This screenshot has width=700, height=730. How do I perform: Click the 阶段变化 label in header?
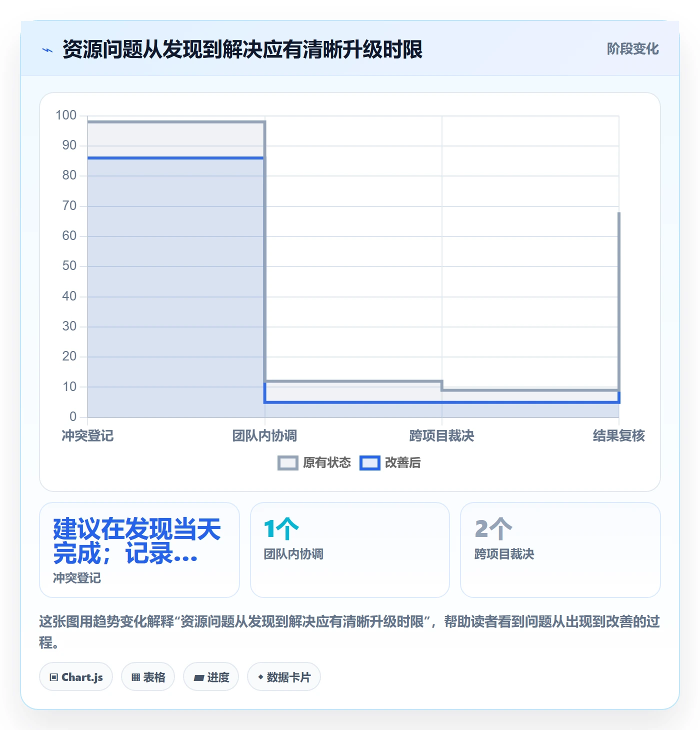(x=632, y=49)
